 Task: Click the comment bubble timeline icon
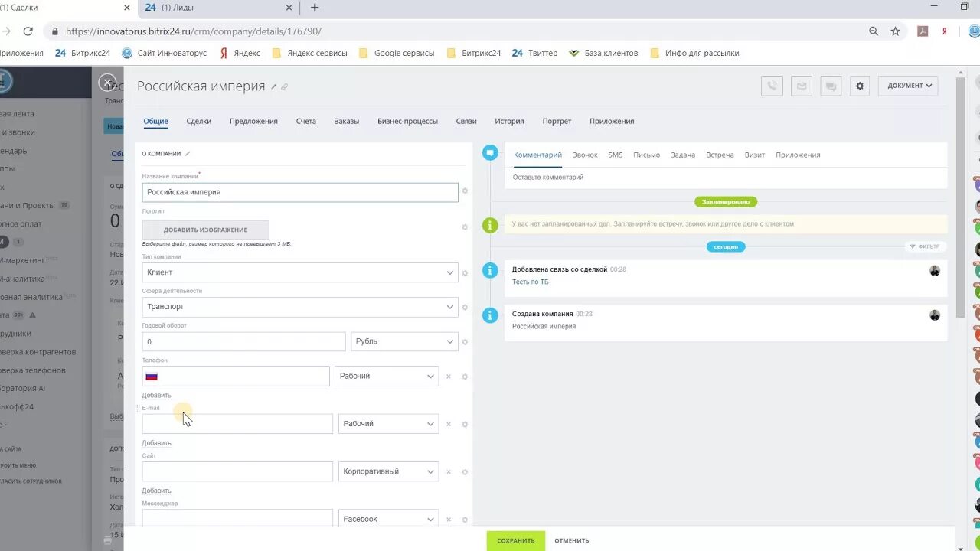490,152
